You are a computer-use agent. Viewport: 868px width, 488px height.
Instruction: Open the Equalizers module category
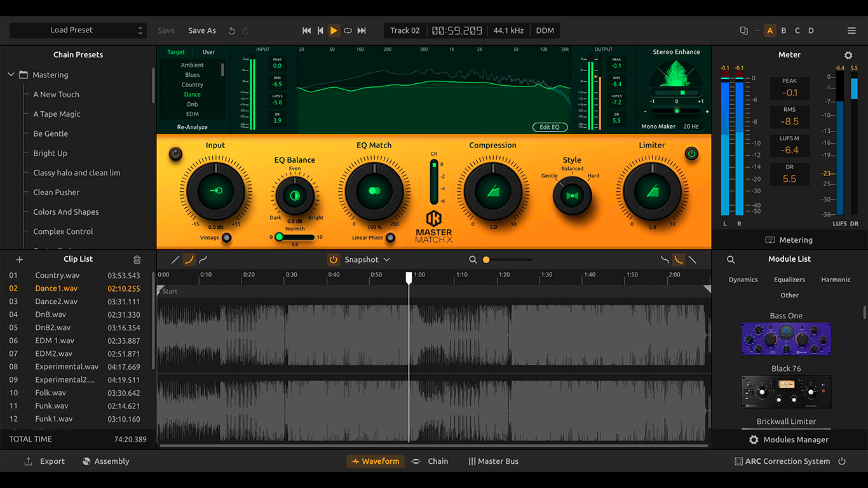(789, 280)
